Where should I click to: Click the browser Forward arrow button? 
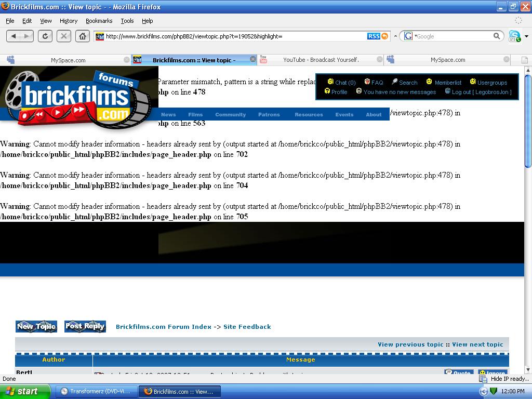(x=27, y=36)
